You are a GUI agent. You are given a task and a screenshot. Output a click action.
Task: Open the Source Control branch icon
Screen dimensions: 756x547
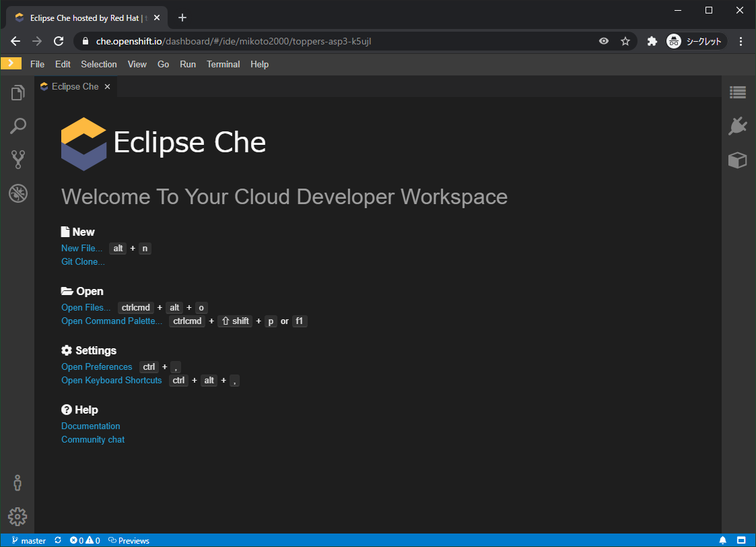coord(18,160)
